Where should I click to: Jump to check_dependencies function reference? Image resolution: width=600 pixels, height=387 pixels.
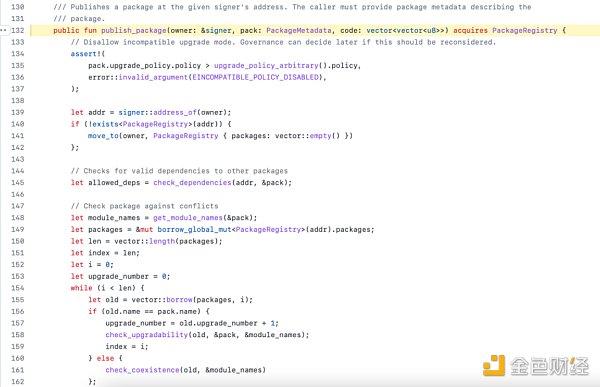[x=192, y=183]
